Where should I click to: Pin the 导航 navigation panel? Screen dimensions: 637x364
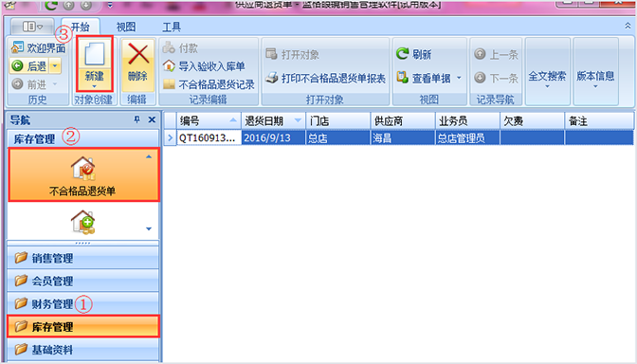click(136, 119)
